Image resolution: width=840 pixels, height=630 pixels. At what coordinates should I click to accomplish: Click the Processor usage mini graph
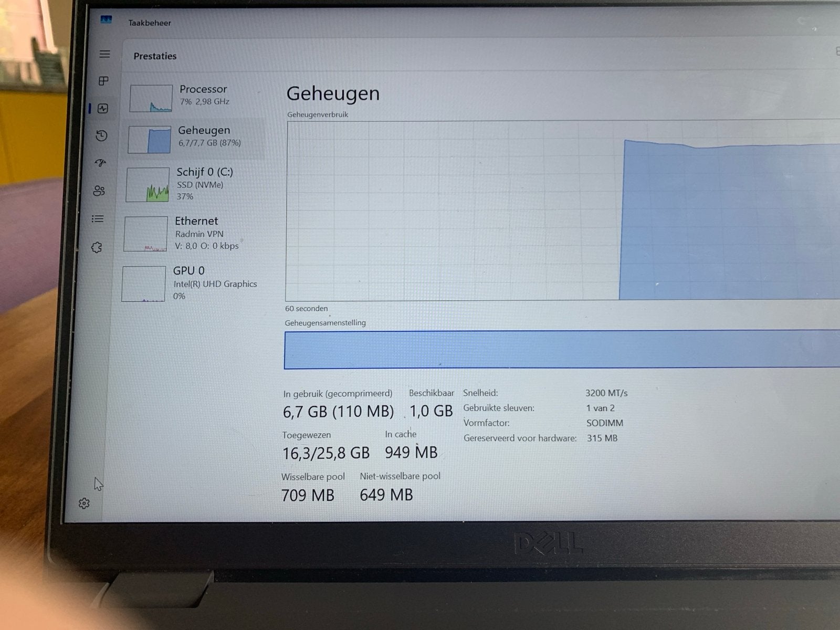click(151, 98)
